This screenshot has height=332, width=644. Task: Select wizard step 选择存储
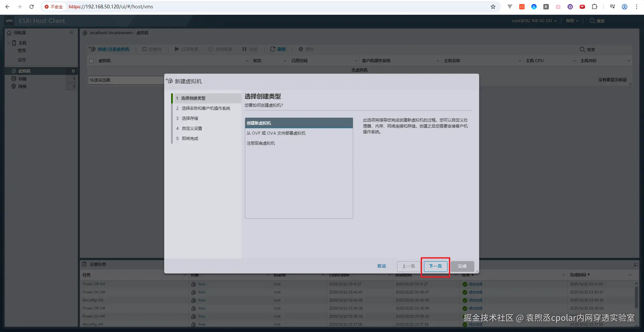(x=207, y=118)
